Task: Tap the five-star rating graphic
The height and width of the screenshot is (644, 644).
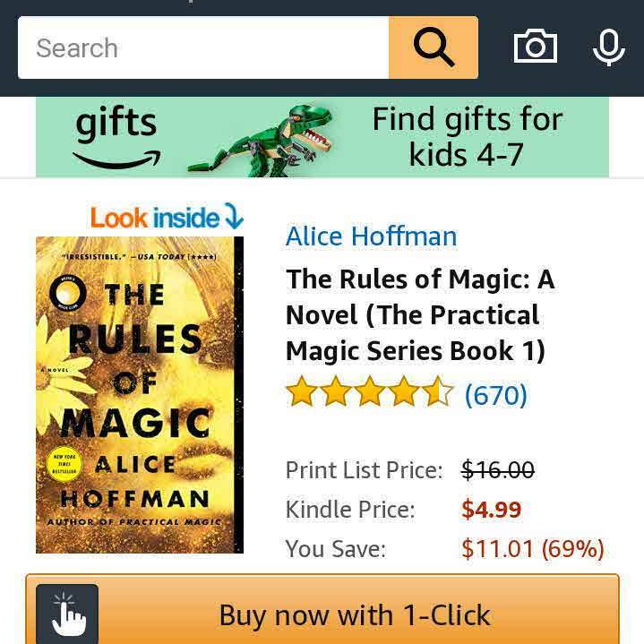Action: (370, 391)
